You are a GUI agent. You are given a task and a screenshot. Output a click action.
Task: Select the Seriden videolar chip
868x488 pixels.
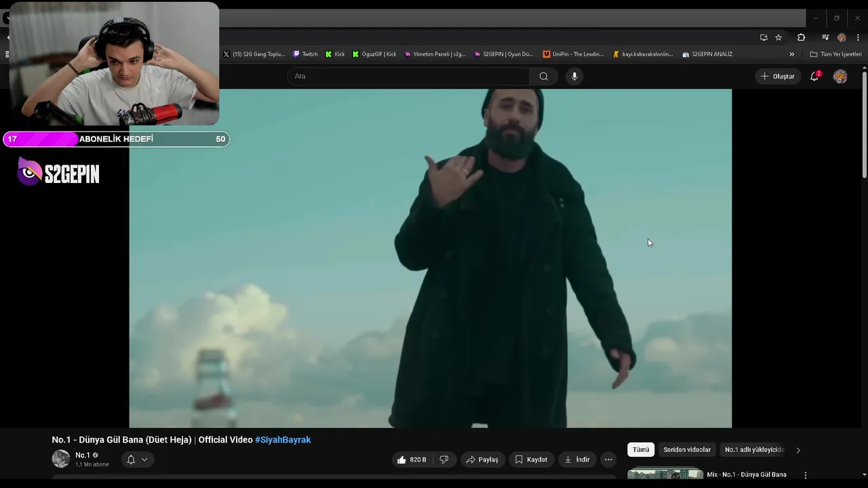pyautogui.click(x=687, y=450)
